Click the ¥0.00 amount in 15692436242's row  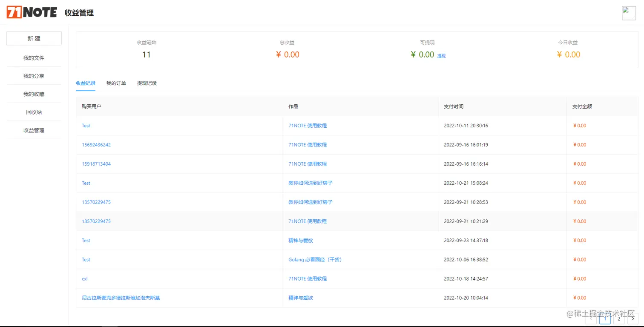pyautogui.click(x=580, y=145)
